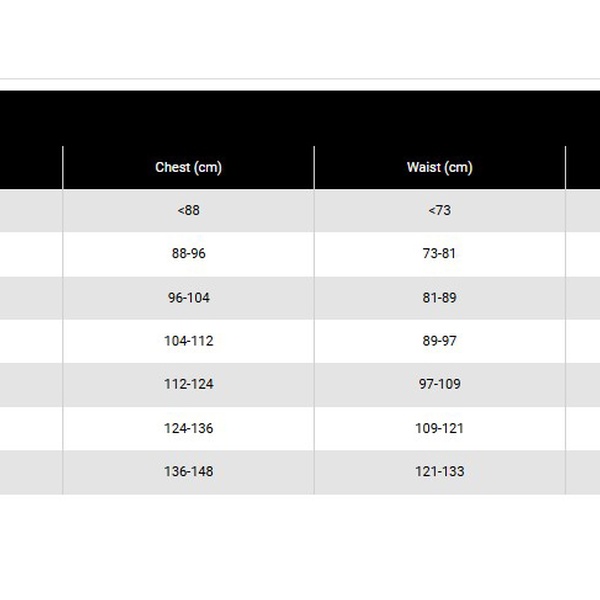Click the empty cell left of 136-148

click(30, 471)
